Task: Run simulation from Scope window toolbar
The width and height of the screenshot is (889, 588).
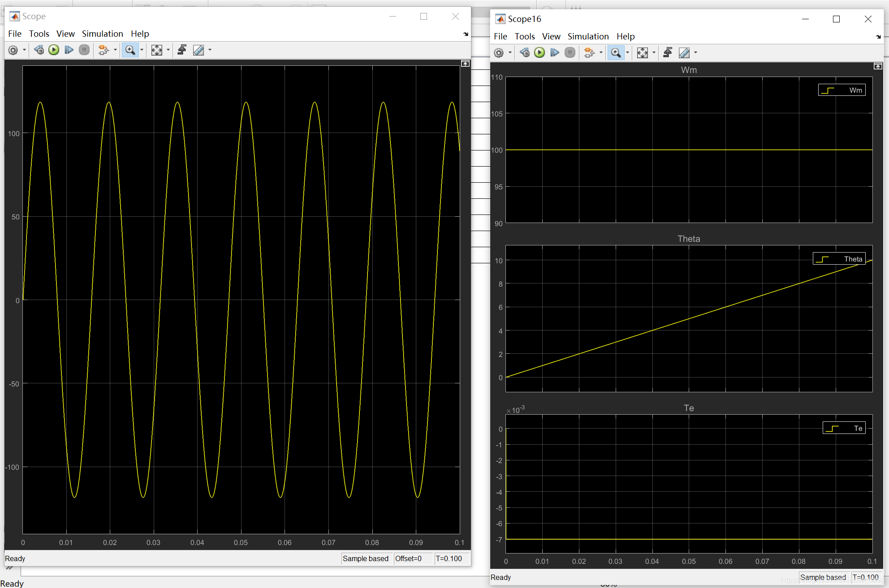Action: point(54,50)
